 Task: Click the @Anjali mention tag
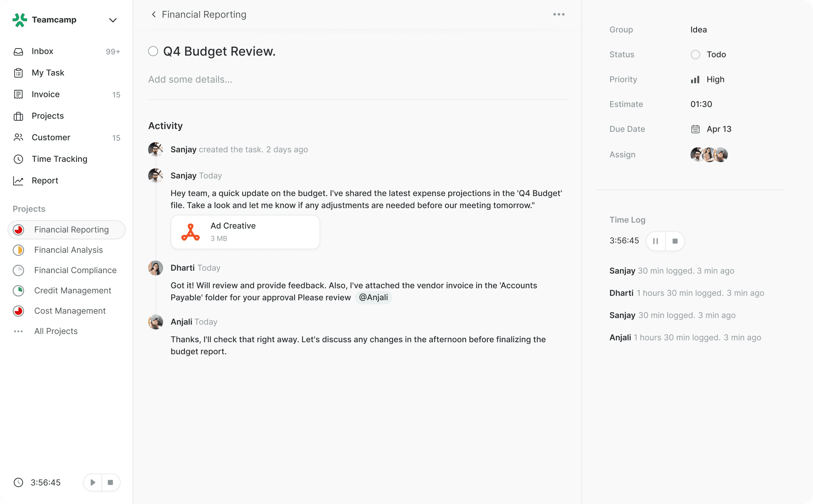point(373,298)
